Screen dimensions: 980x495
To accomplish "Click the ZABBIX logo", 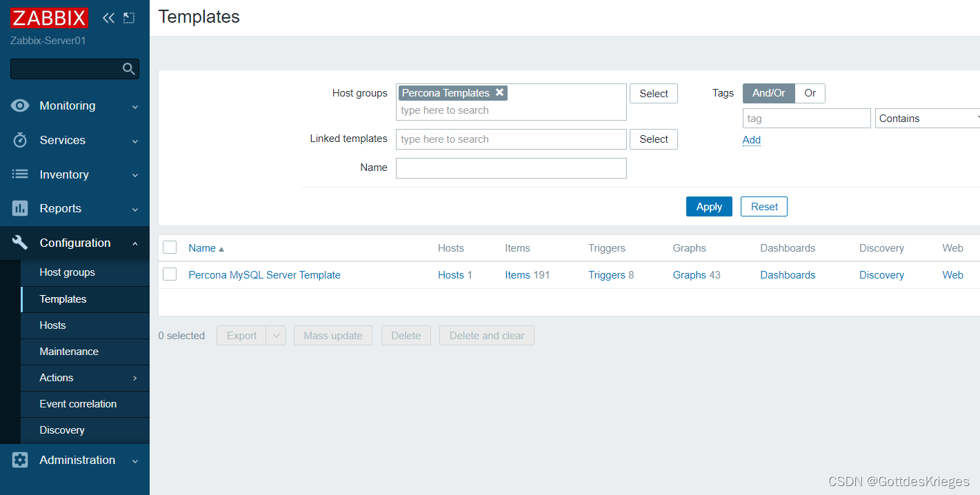I will (x=49, y=18).
